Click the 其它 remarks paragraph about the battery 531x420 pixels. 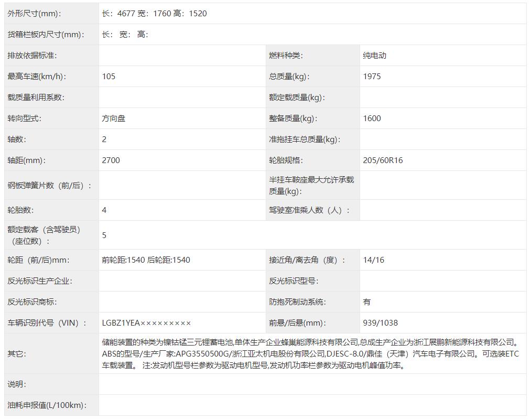coord(310,354)
